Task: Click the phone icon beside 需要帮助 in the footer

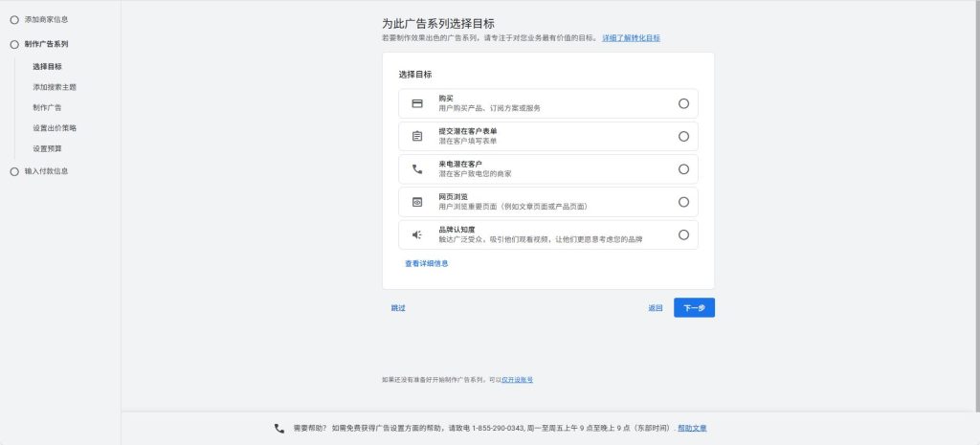Action: pos(279,428)
